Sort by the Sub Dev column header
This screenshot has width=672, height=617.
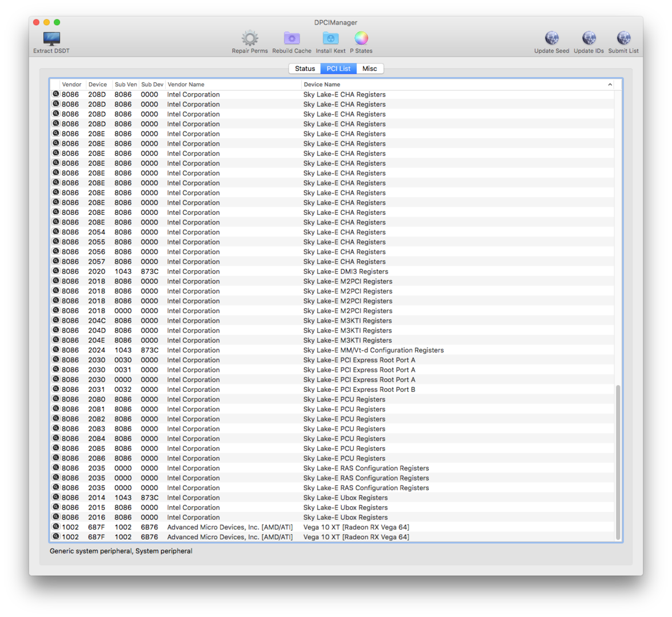[152, 85]
